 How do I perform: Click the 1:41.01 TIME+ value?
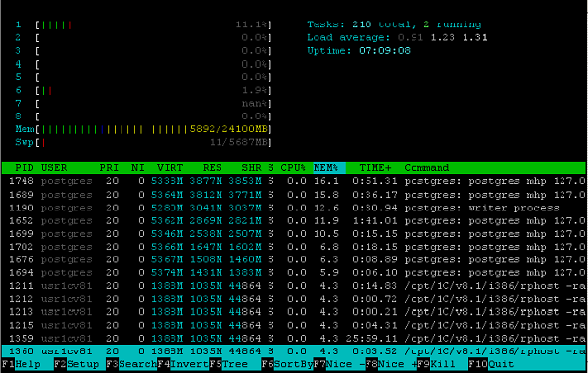coord(374,221)
